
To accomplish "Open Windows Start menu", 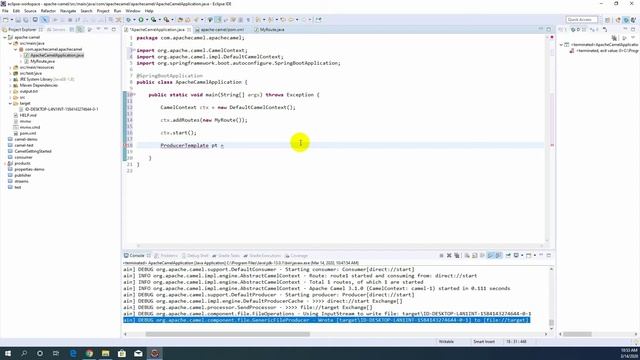I will 8,353.
